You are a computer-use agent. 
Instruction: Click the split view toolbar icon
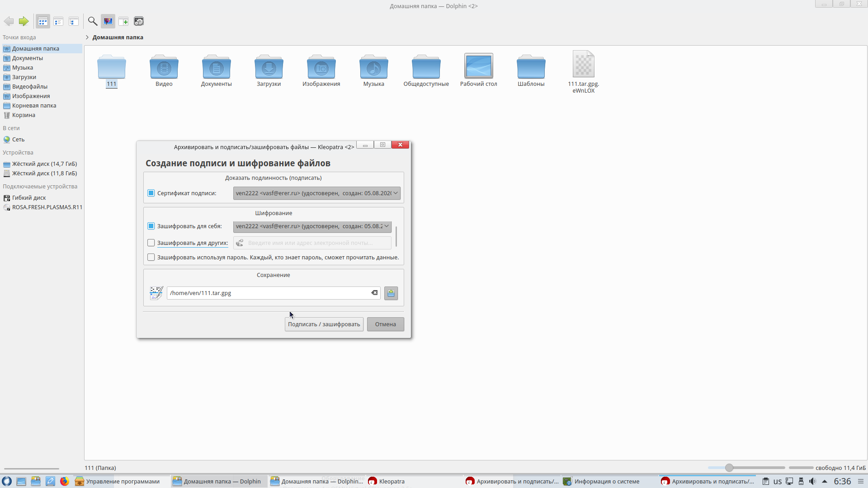pos(123,21)
